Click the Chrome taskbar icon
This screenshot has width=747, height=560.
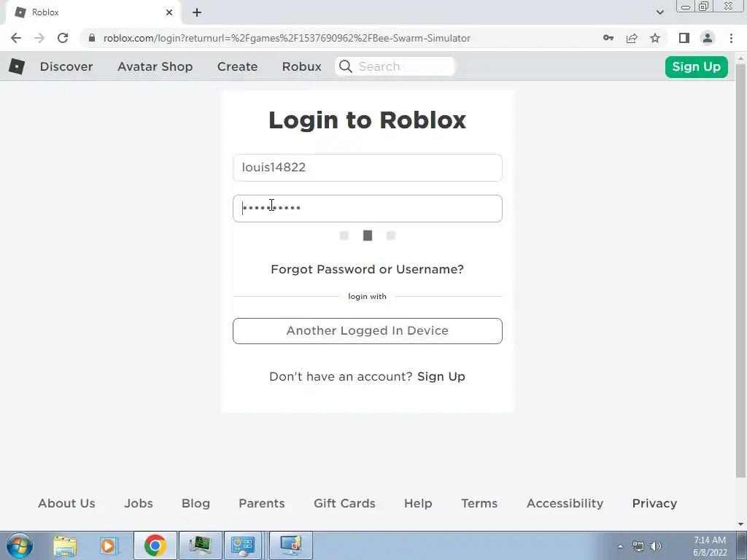tap(155, 545)
